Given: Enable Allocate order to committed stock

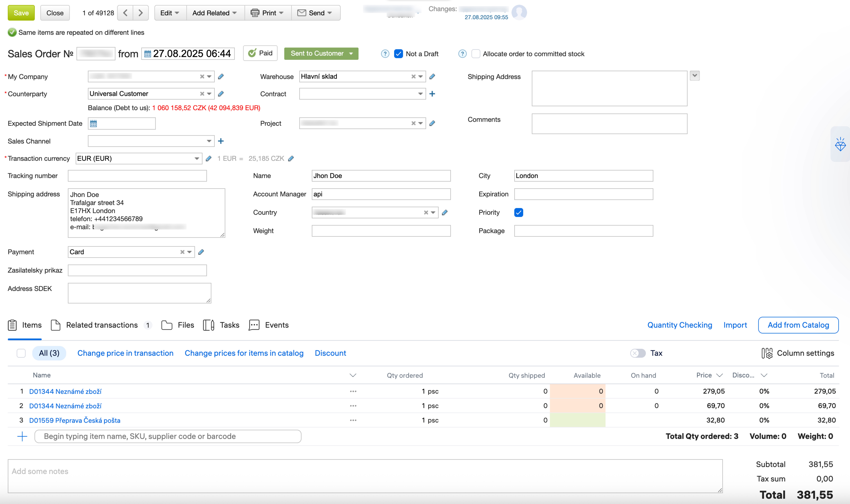Looking at the screenshot, I should pyautogui.click(x=475, y=54).
